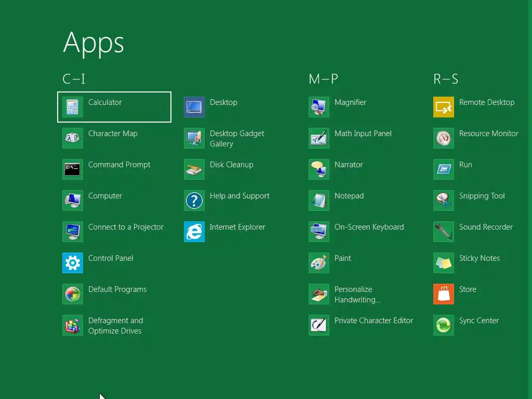Screen dimensions: 532x399
Task: Launch Default Programs icon
Action: coord(73,294)
